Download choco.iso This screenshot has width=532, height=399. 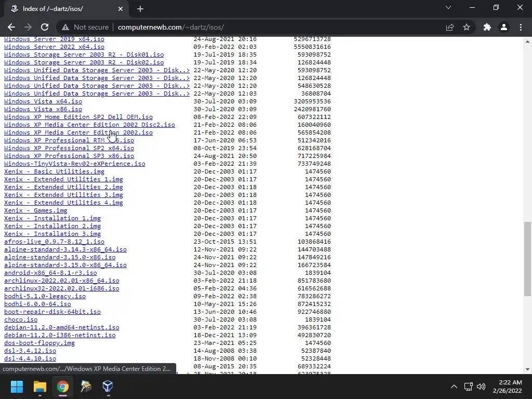coord(21,320)
